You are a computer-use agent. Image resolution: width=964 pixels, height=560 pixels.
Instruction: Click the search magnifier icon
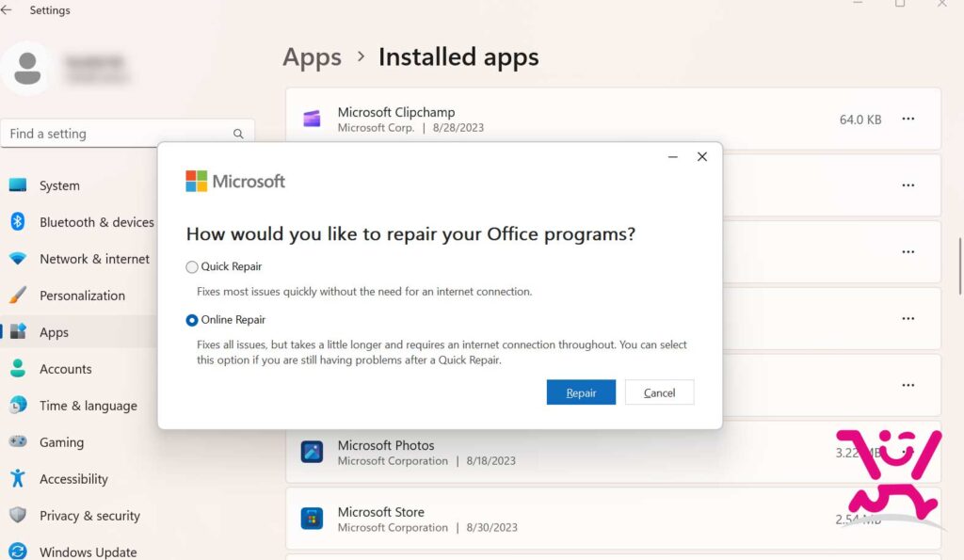tap(238, 134)
